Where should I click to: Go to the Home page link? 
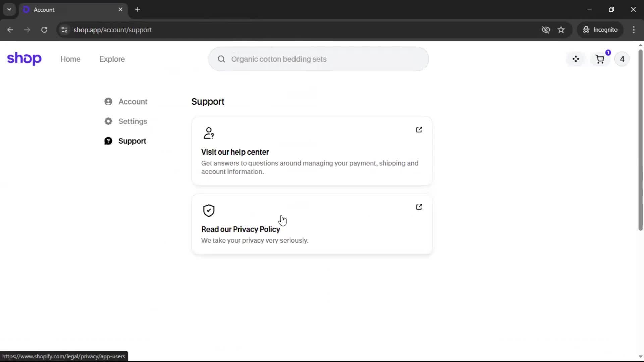coord(70,59)
